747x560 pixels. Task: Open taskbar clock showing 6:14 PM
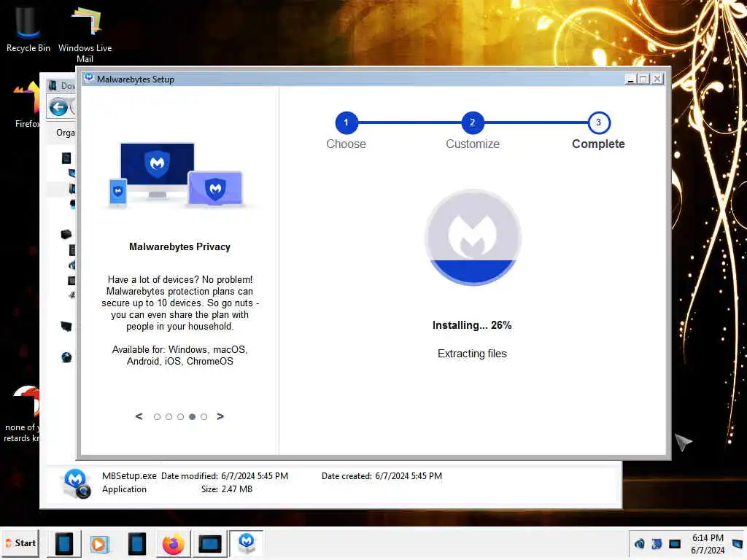708,544
